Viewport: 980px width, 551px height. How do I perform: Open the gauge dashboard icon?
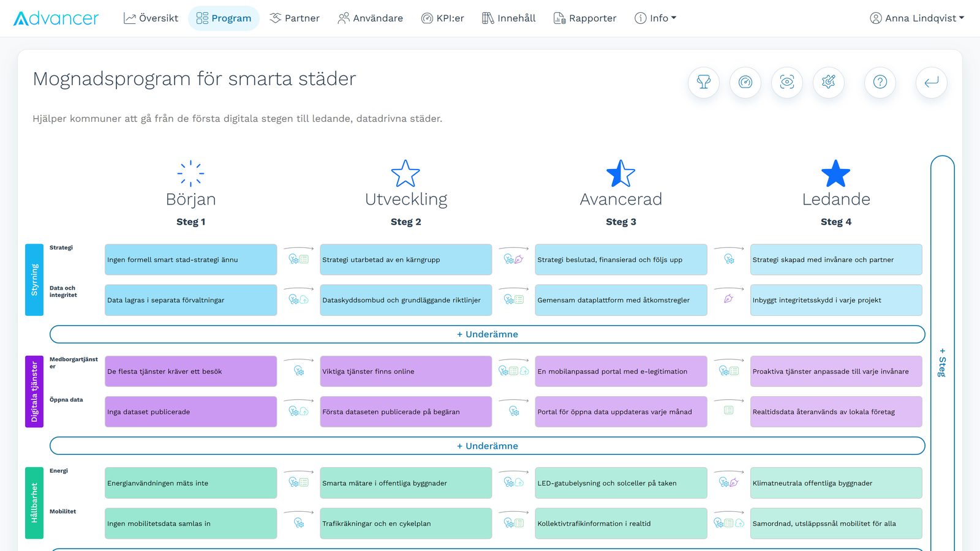coord(745,82)
